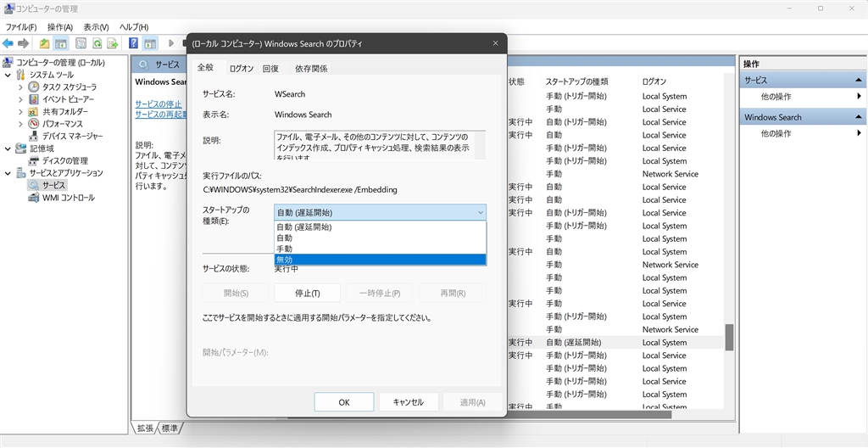Screen dimensions: 868x448
Task: Expand the タスク スケジューラ tree node
Action: [x=20, y=87]
